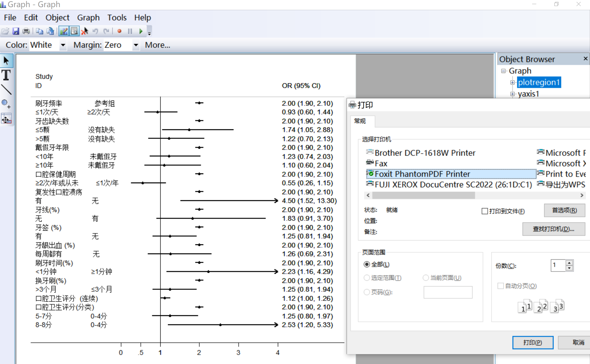The height and width of the screenshot is (364, 590).
Task: Open the Object menu
Action: [x=57, y=18]
